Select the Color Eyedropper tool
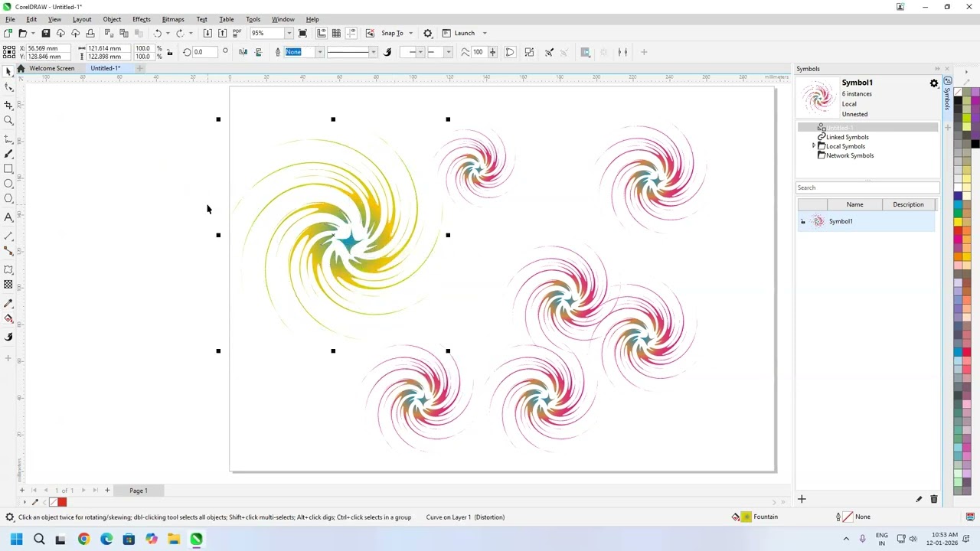The width and height of the screenshot is (980, 551). (8, 303)
